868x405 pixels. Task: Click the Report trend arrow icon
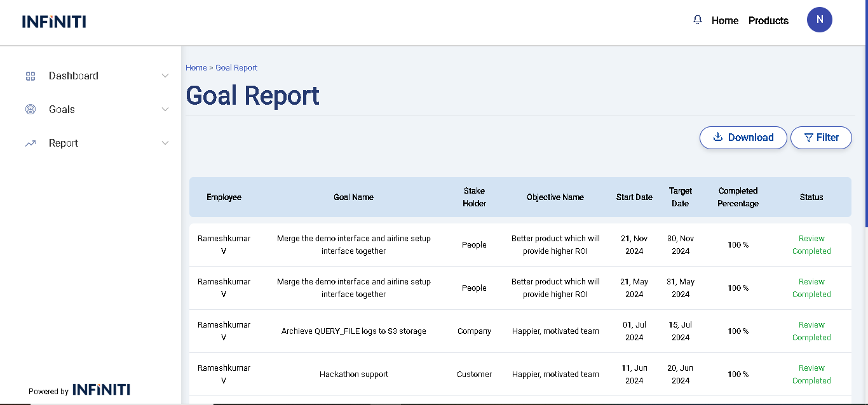[x=31, y=143]
